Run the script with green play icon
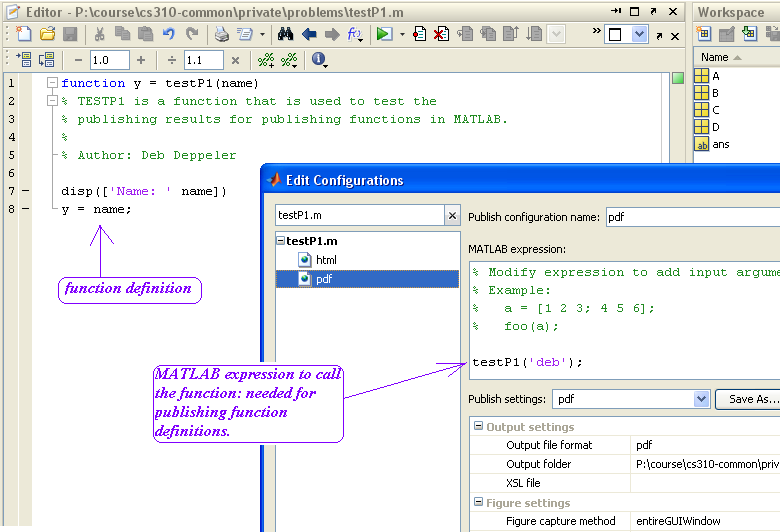The width and height of the screenshot is (780, 532). (384, 34)
